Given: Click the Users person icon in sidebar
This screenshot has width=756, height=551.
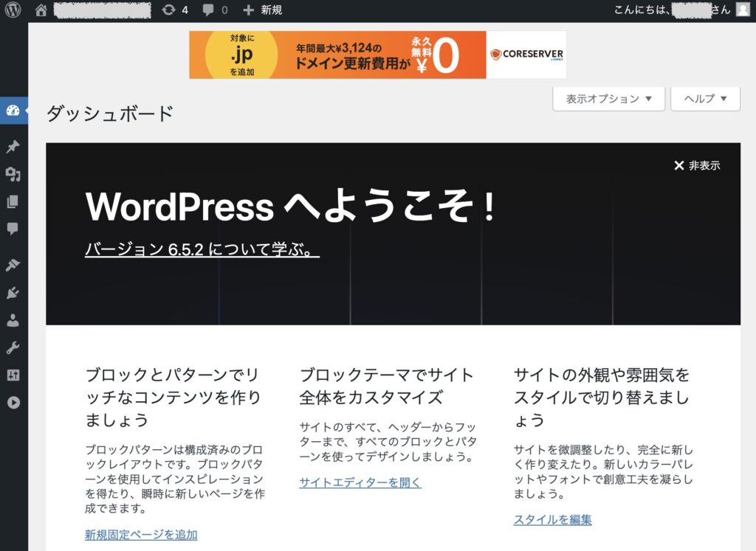Looking at the screenshot, I should [x=13, y=320].
